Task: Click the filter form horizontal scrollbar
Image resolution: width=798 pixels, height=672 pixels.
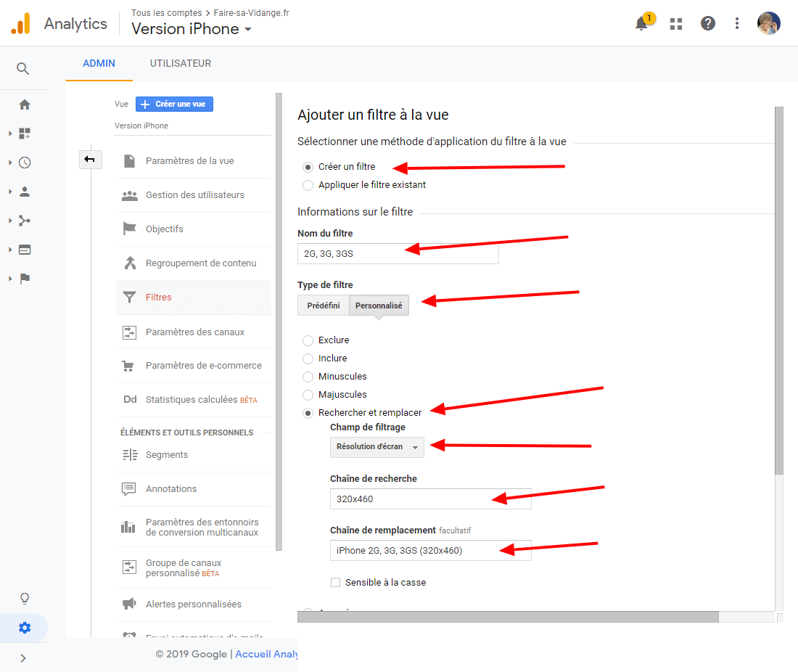Action: (x=508, y=617)
